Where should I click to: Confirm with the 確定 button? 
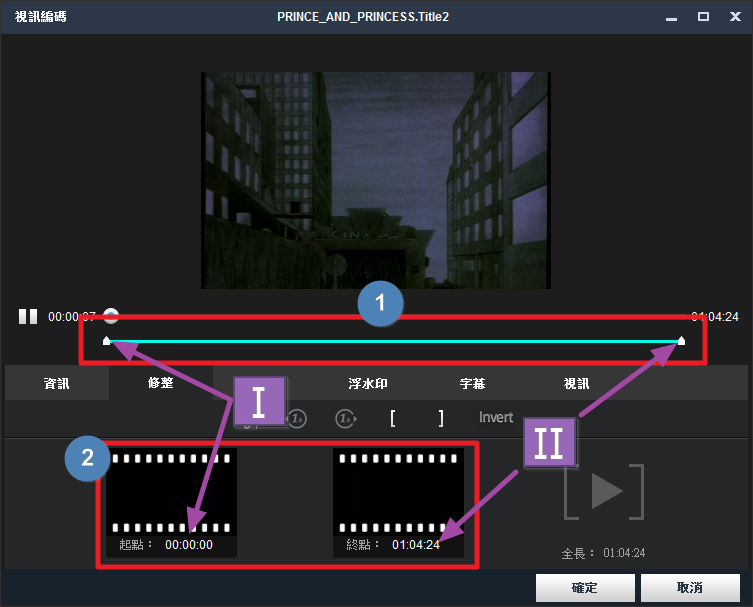(585, 587)
